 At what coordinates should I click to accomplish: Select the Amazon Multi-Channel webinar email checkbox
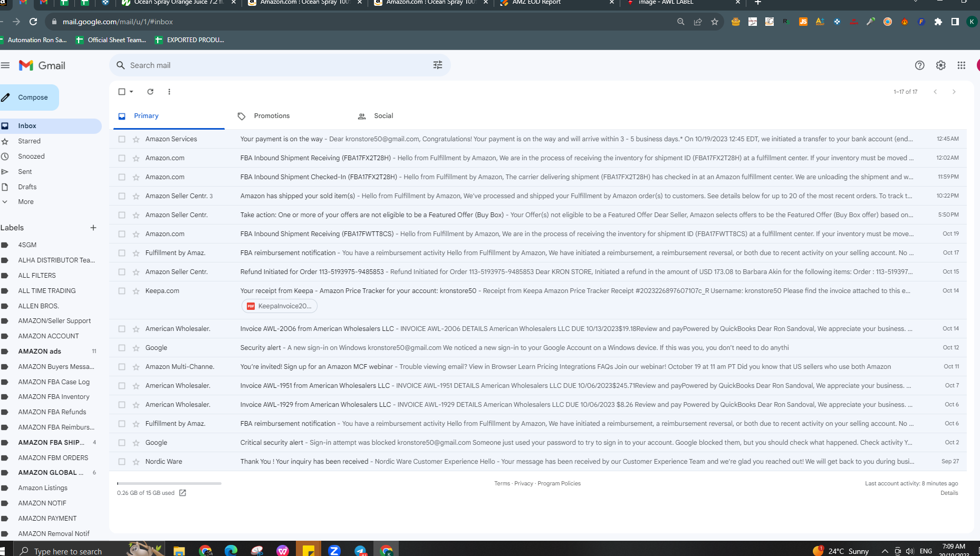[122, 367]
